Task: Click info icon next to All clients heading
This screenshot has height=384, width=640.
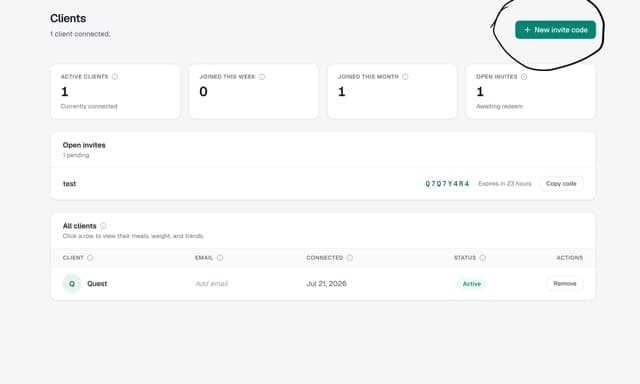Action: [103, 226]
